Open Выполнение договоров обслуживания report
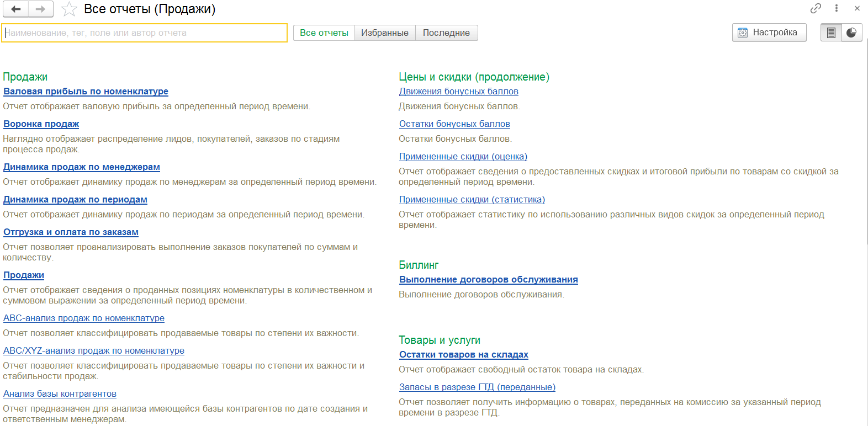 coord(489,280)
